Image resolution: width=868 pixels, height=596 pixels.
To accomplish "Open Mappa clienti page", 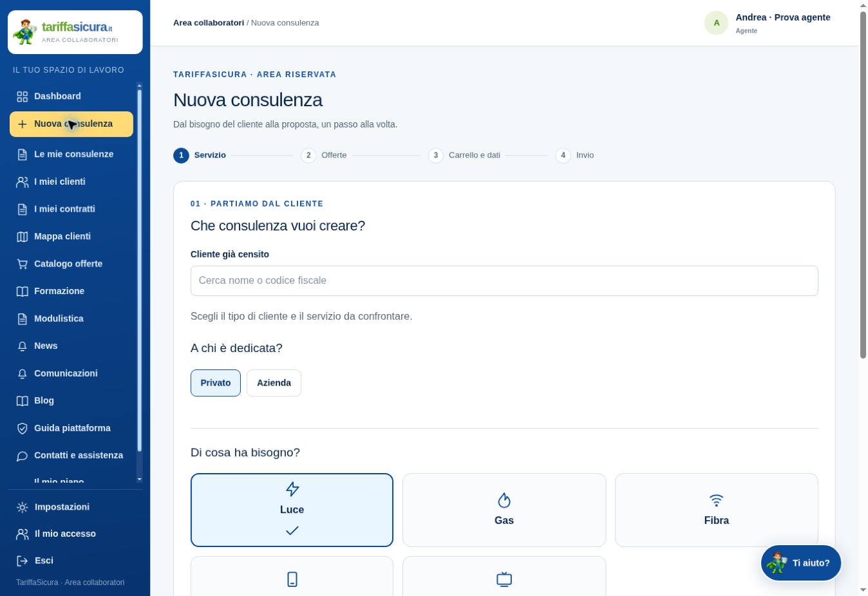I will [x=71, y=237].
